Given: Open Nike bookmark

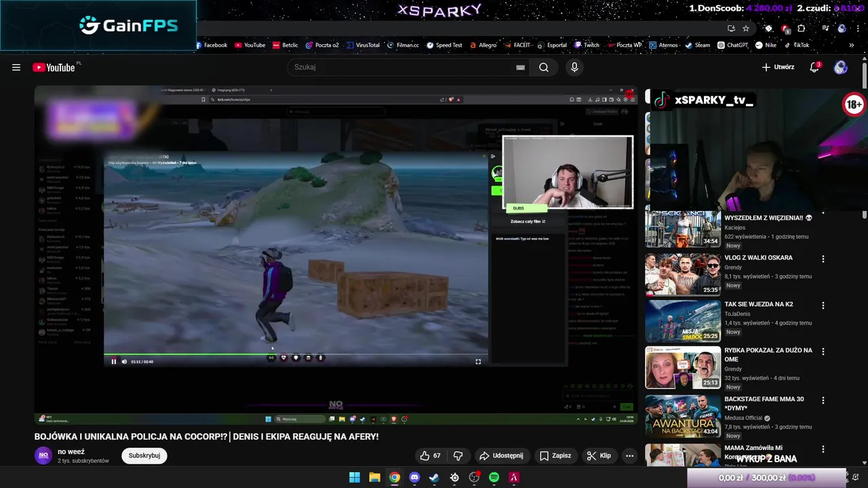Looking at the screenshot, I should 766,45.
